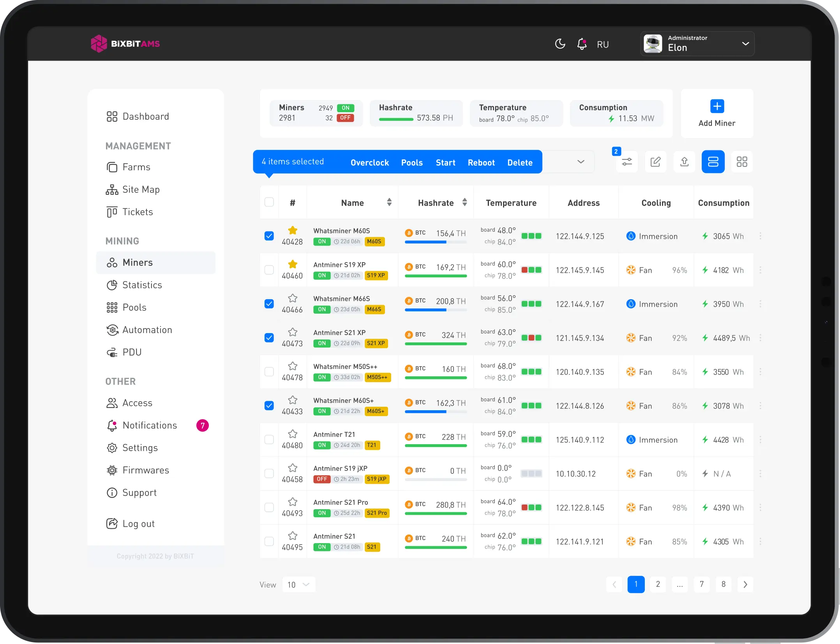The width and height of the screenshot is (840, 644).
Task: Open the filter settings icon above the table
Action: click(626, 162)
